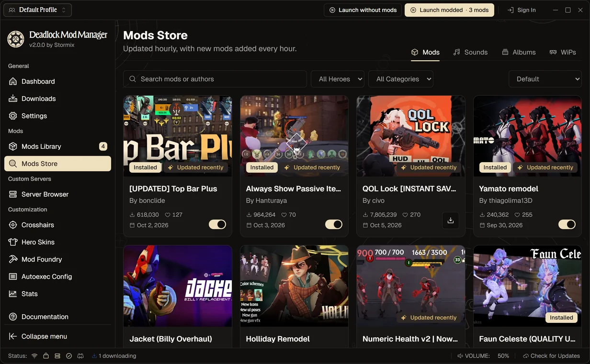Click the checkmark status icon
This screenshot has width=590, height=364.
69,356
